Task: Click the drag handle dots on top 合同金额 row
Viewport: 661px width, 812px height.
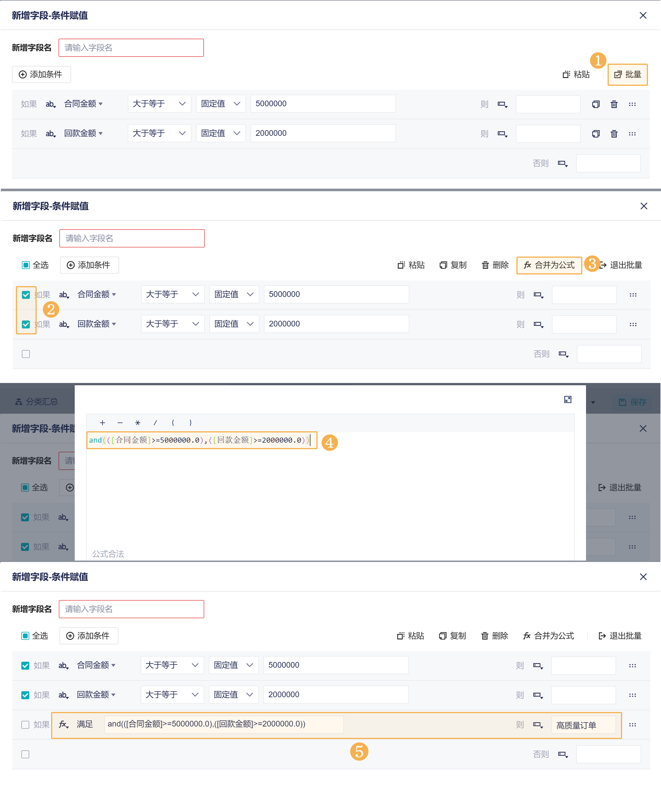Action: (x=632, y=104)
